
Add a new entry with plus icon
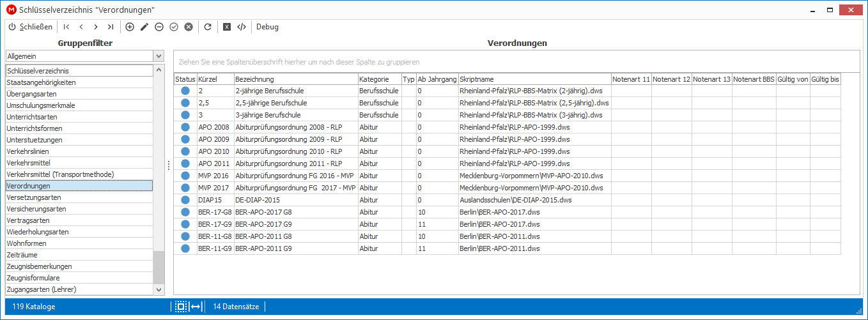pos(130,27)
